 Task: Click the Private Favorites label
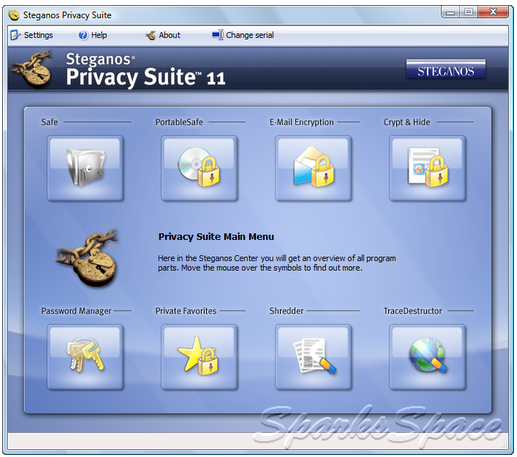[x=186, y=311]
